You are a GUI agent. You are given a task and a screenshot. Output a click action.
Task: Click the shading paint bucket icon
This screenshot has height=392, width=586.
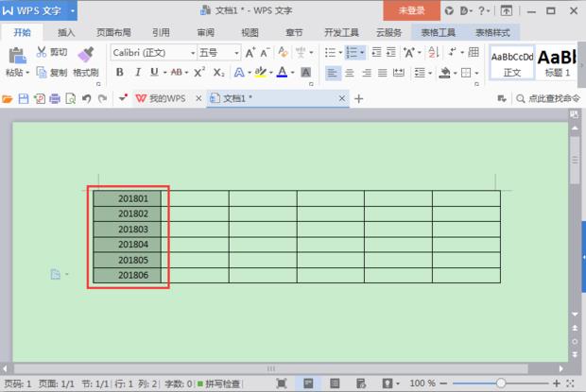coord(444,73)
